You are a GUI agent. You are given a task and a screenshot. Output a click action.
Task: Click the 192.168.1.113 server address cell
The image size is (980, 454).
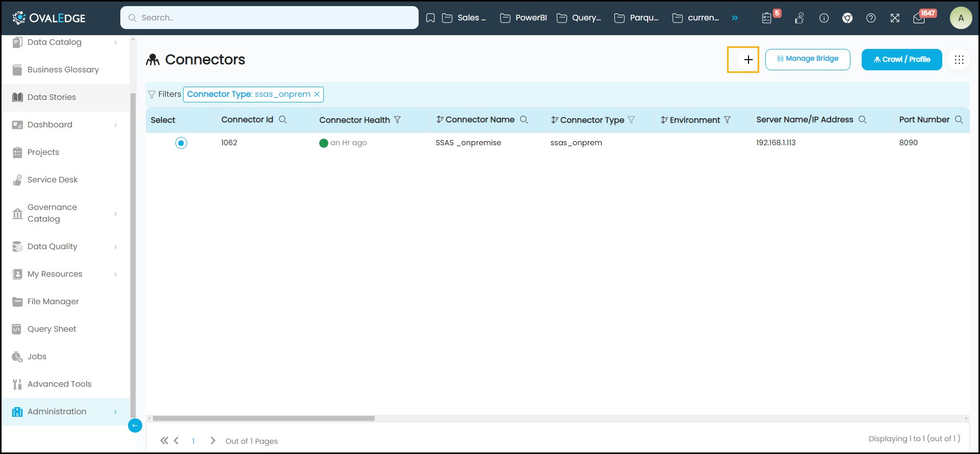(776, 143)
